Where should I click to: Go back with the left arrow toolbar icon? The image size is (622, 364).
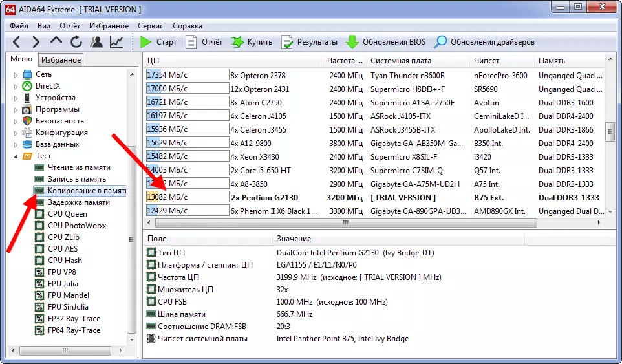coord(16,42)
